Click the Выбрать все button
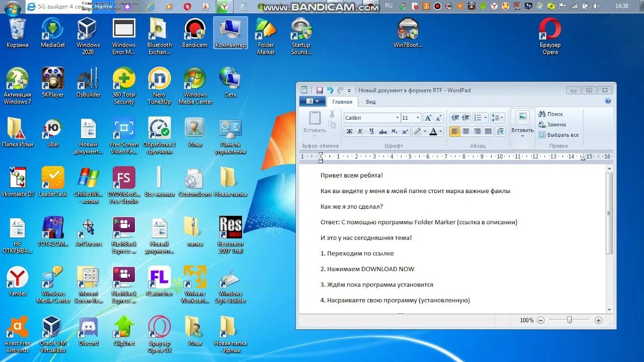Screen dimensions: 644x362 pyautogui.click(x=558, y=135)
